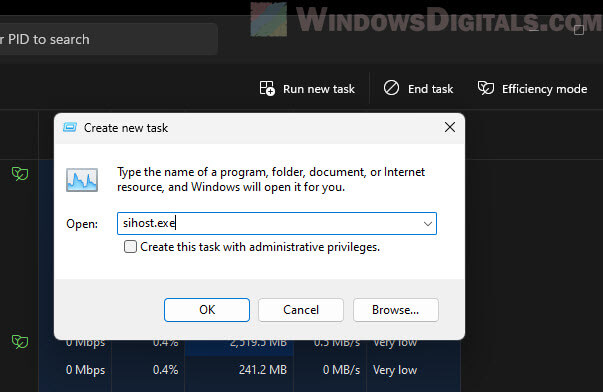Tick the administrative privileges checkbox
This screenshot has height=392, width=603.
pyautogui.click(x=130, y=247)
